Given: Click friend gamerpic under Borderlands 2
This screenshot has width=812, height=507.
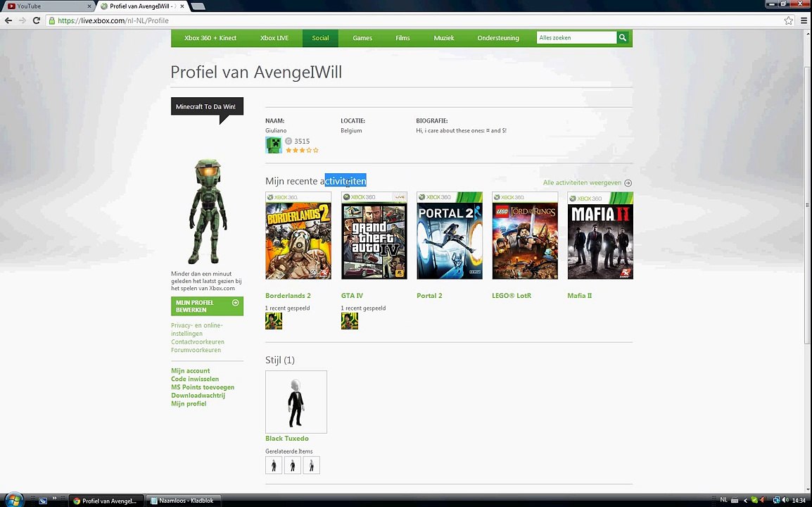Looking at the screenshot, I should tap(274, 321).
